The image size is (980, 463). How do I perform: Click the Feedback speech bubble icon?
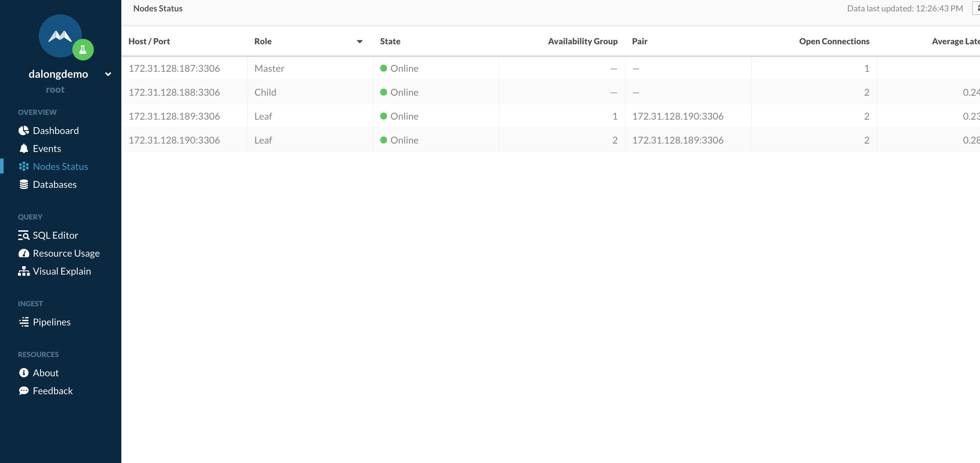click(24, 391)
